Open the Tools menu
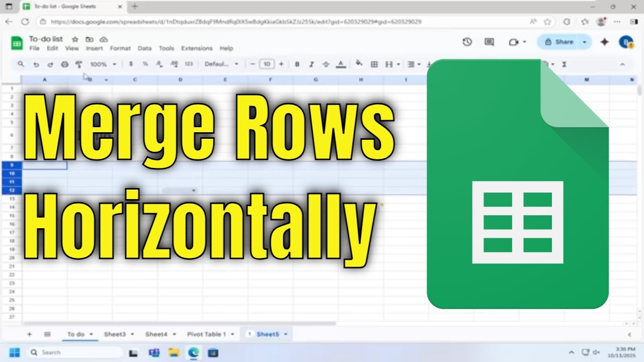Viewport: 644px width, 362px height. [166, 48]
